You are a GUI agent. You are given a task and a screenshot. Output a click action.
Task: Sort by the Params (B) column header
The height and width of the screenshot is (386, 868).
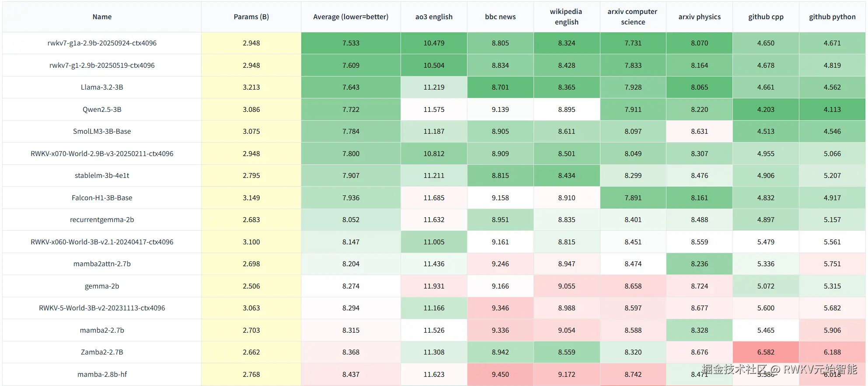tap(251, 17)
